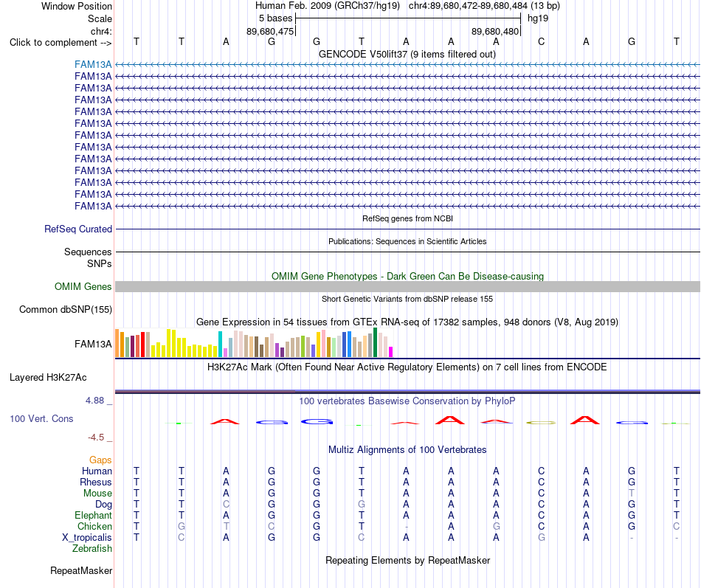Select the OMIM Genes side label
Image resolution: width=701 pixels, height=588 pixels.
coord(83,286)
